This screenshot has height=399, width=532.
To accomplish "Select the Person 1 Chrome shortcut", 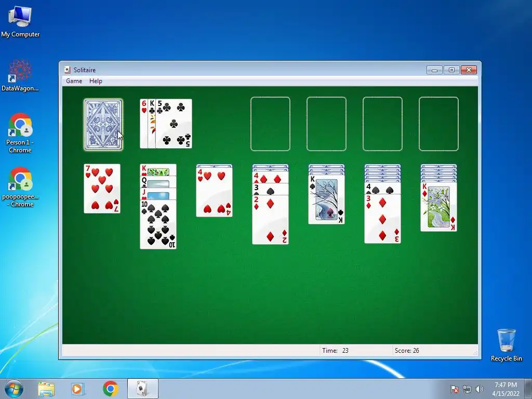I will (20, 133).
